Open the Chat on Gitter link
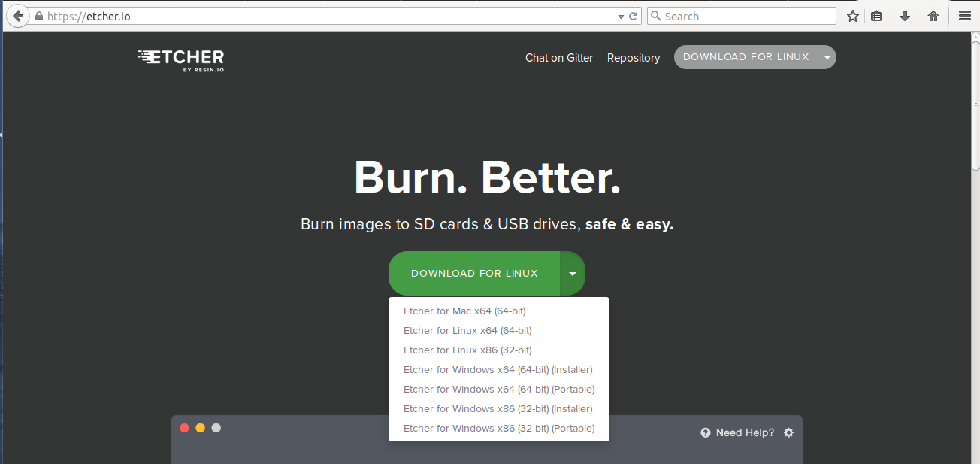The height and width of the screenshot is (464, 980). pos(559,58)
